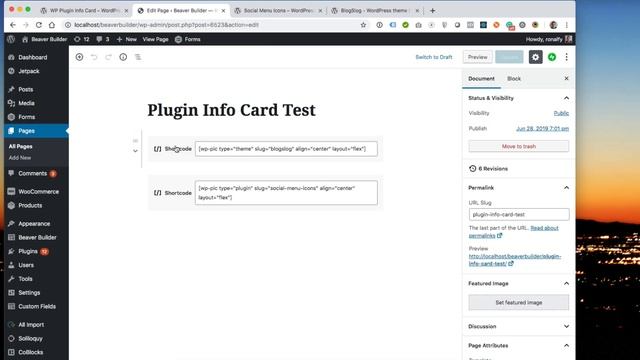Viewport: 640px width, 360px height.
Task: Toggle the Settings gear sidebar button
Action: (536, 57)
